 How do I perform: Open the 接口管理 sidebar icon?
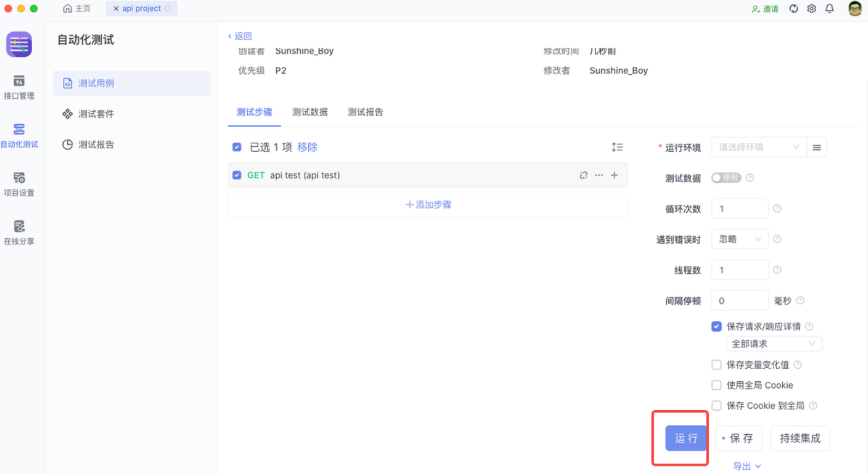point(19,87)
